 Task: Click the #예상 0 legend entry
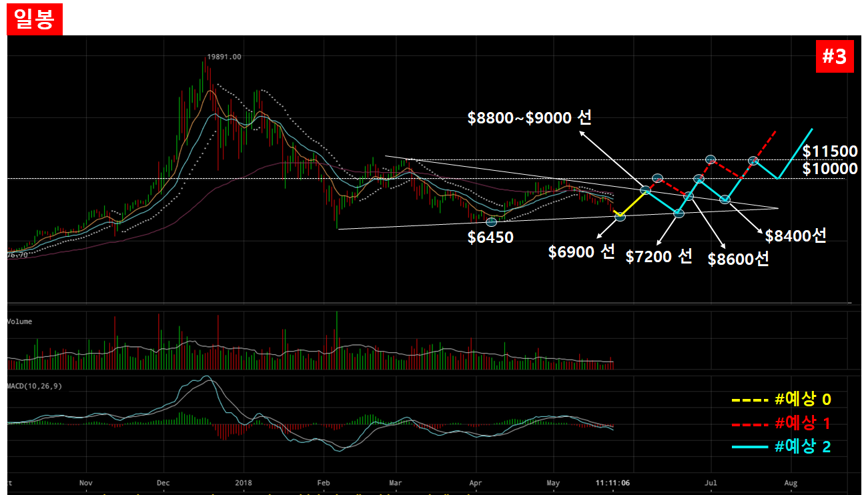[x=781, y=400]
